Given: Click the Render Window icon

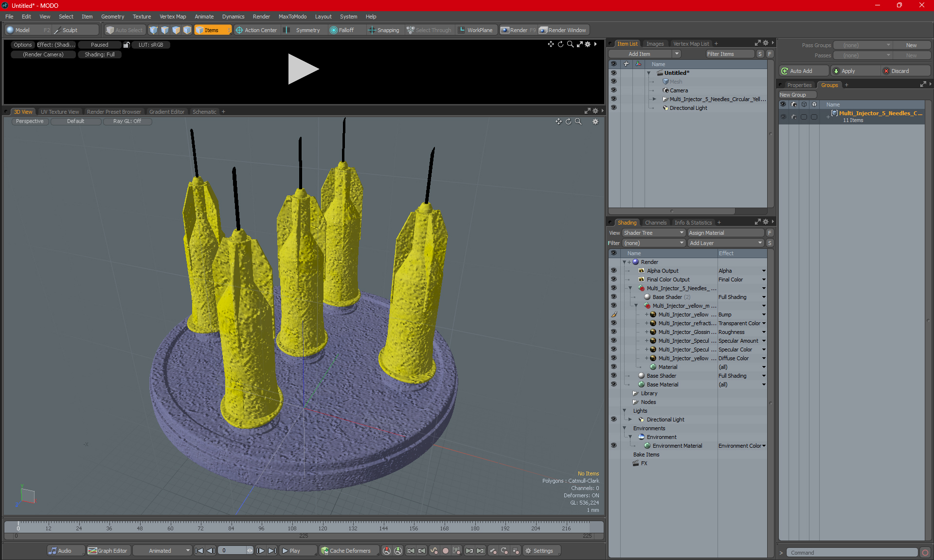Looking at the screenshot, I should [x=543, y=30].
